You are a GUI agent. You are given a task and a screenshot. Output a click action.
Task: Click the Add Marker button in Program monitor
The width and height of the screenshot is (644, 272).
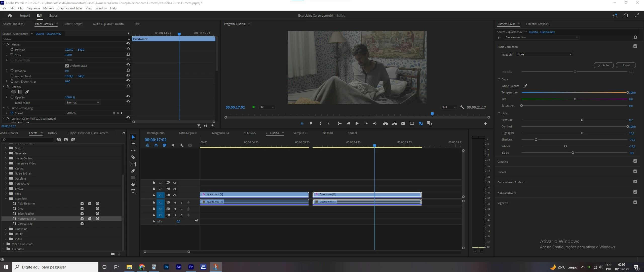pos(311,123)
